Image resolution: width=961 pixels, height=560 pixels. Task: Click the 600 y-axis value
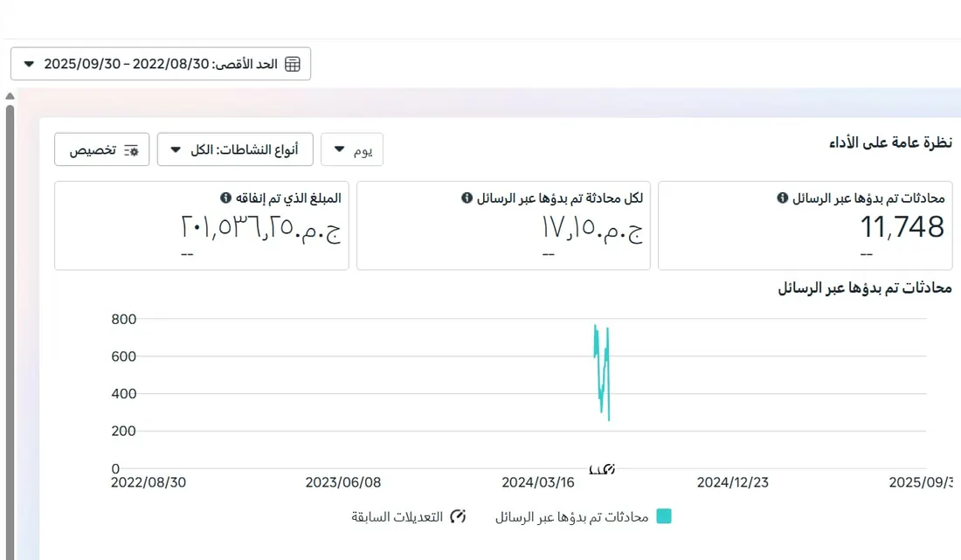(x=124, y=356)
